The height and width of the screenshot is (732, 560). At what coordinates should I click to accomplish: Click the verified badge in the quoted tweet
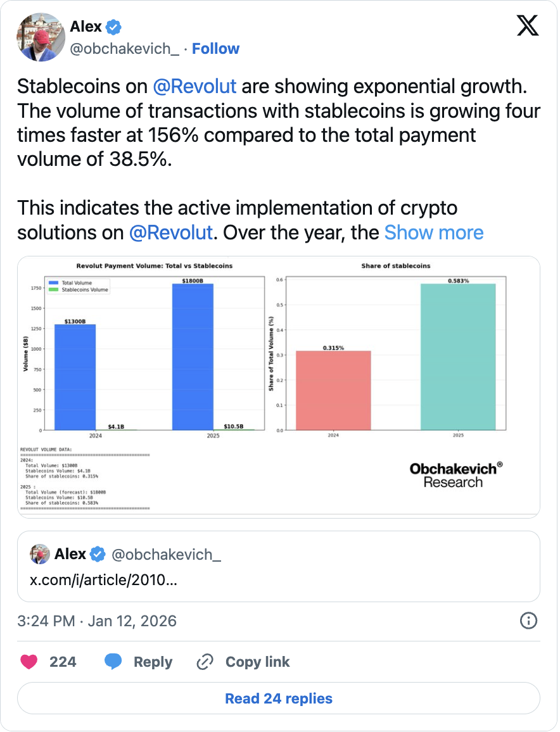[96, 553]
